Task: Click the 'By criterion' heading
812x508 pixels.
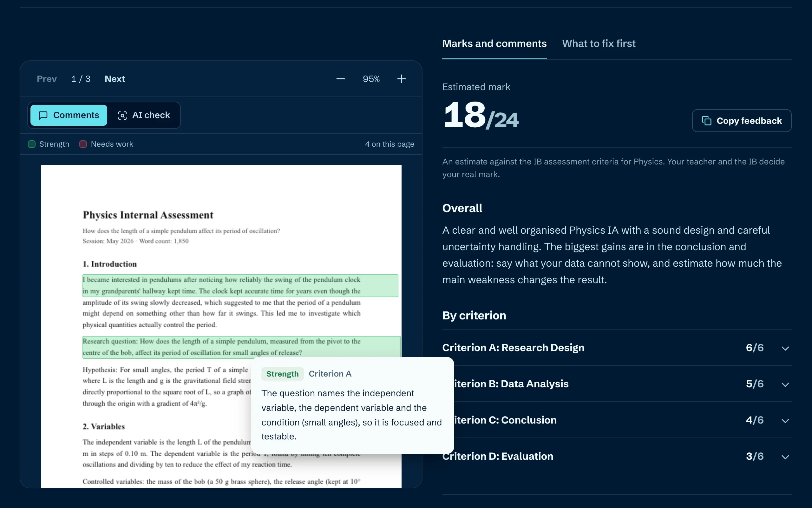Action: (x=474, y=316)
